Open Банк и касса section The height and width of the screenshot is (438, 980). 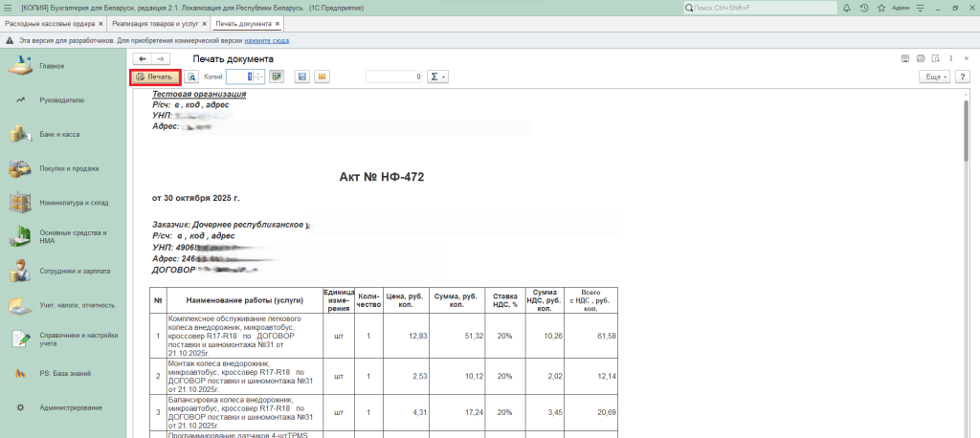tap(57, 136)
